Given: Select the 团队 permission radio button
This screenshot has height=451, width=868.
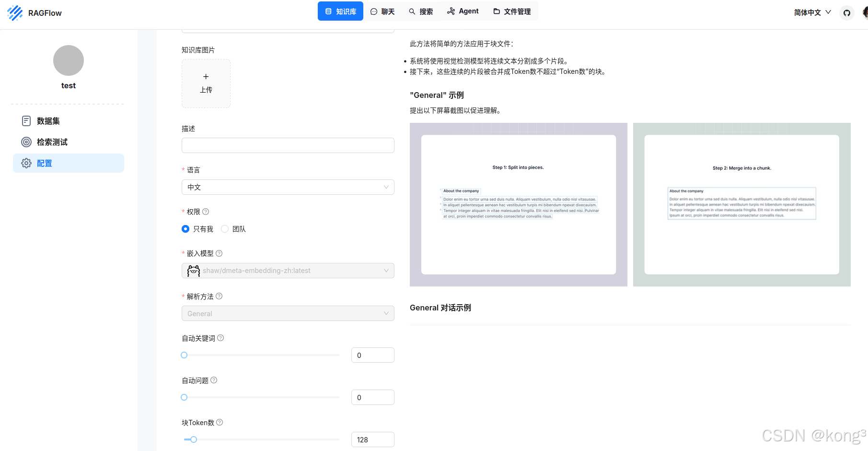Looking at the screenshot, I should tap(224, 229).
